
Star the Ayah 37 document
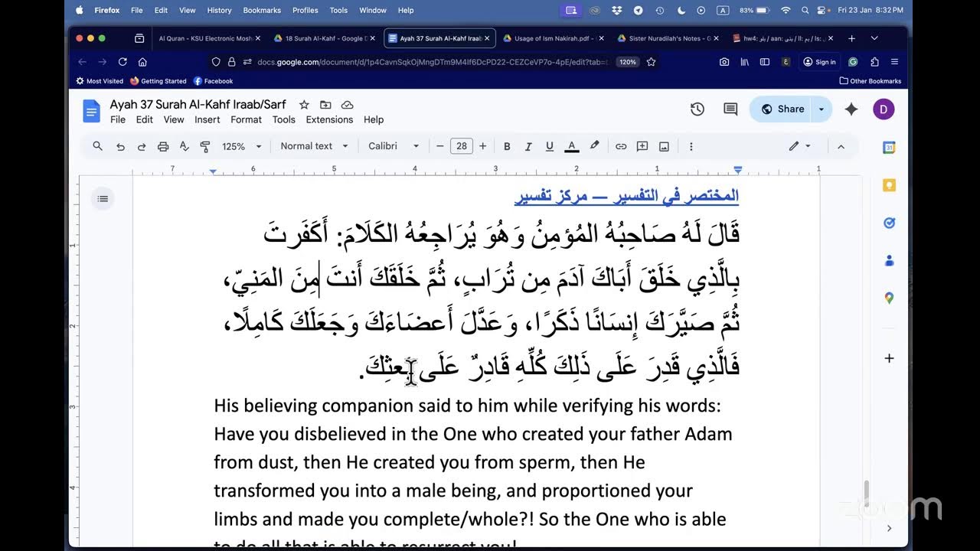tap(304, 105)
